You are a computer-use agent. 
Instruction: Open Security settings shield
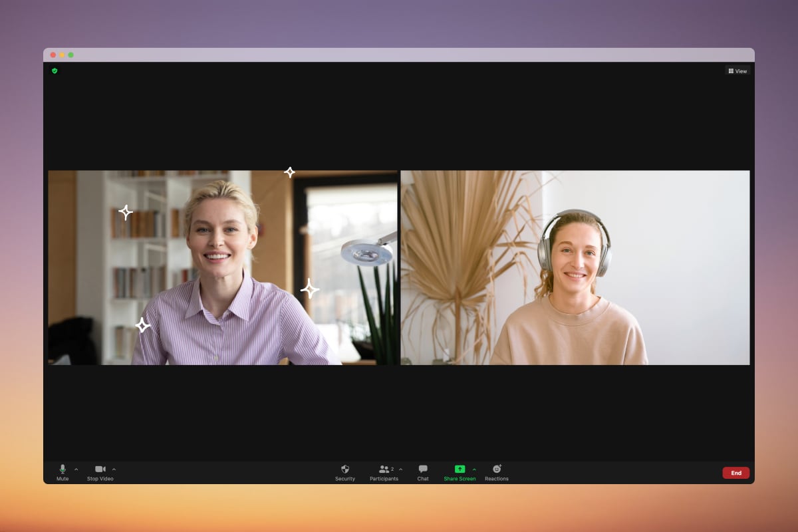[345, 473]
